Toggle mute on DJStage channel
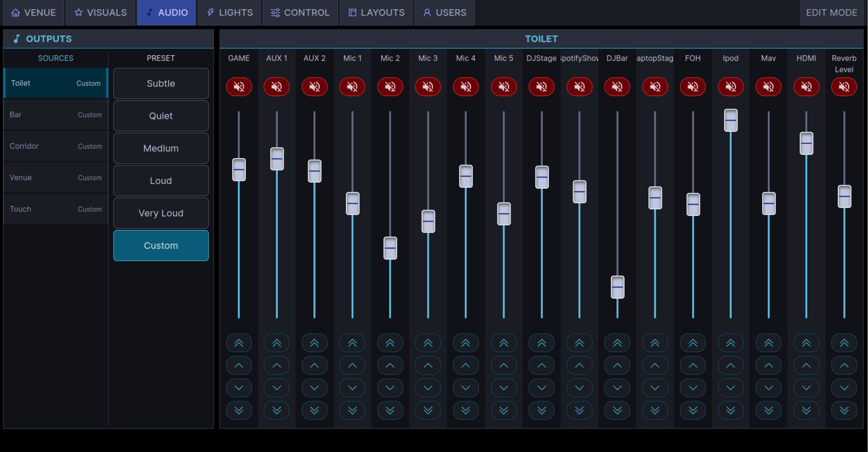 (x=542, y=86)
